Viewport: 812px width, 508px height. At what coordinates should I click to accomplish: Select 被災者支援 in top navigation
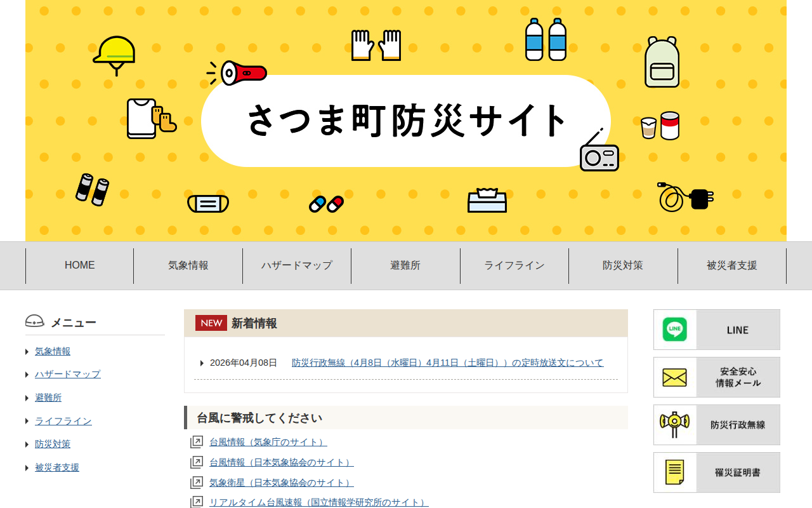(732, 265)
